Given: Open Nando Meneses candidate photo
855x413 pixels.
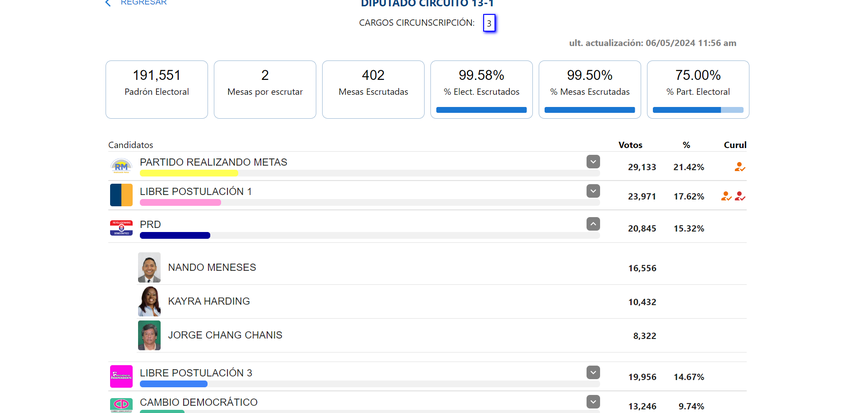Looking at the screenshot, I should [149, 268].
